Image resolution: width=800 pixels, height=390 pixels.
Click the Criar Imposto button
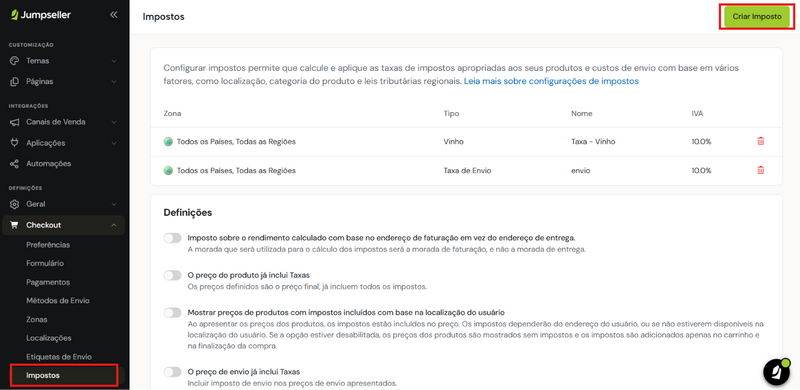point(757,16)
